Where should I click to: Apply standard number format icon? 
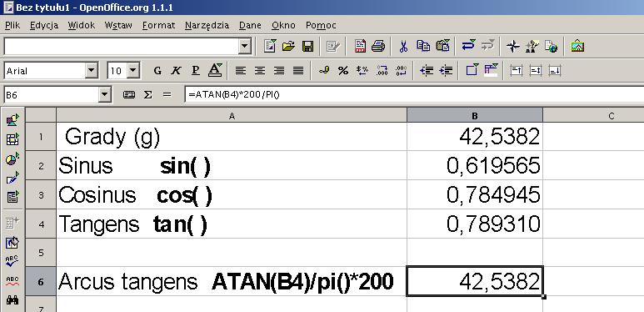362,71
